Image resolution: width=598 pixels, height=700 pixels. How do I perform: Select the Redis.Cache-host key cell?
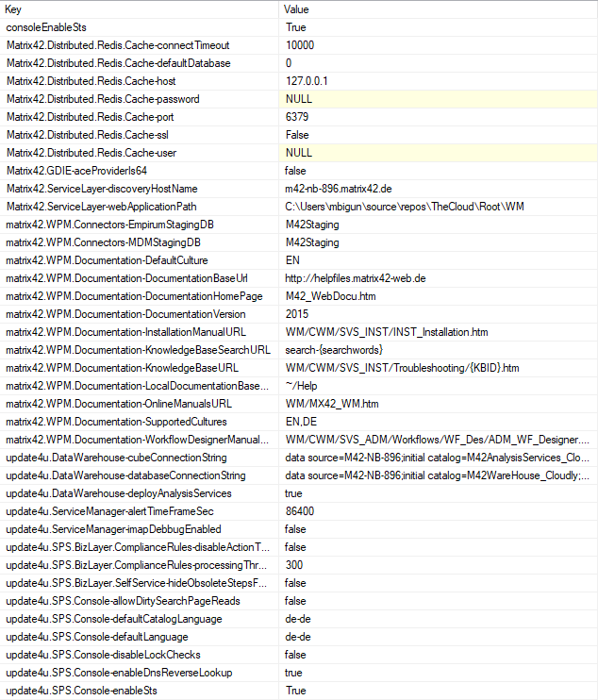(x=140, y=81)
